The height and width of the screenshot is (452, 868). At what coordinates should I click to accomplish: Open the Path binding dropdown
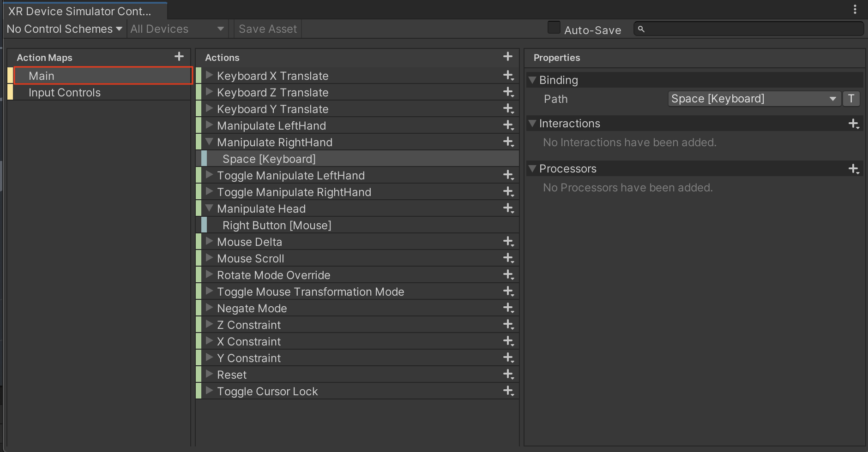pos(753,99)
